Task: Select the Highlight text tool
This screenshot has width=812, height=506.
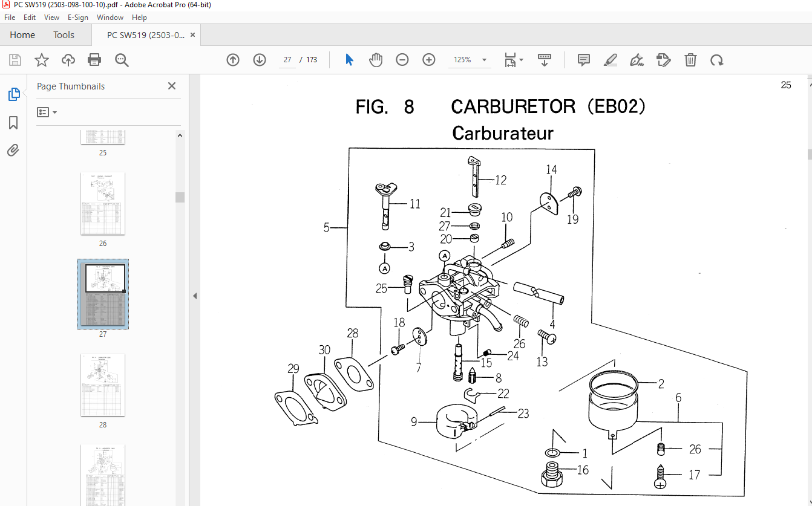Action: tap(610, 60)
